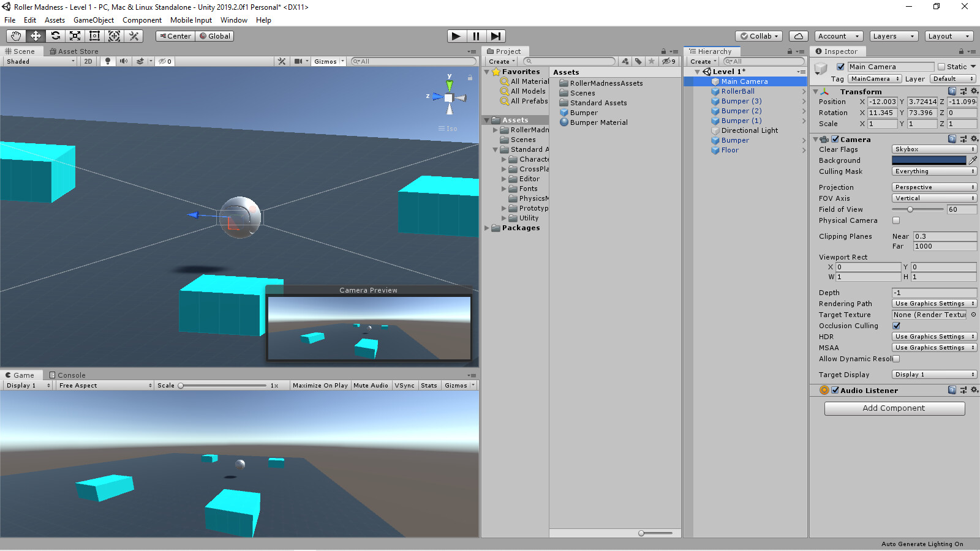
Task: Toggle scene audio speaker icon
Action: coord(124,61)
